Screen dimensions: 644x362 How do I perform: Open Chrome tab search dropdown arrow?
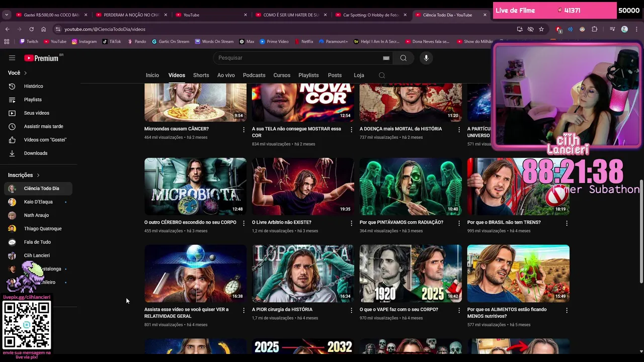click(x=7, y=15)
